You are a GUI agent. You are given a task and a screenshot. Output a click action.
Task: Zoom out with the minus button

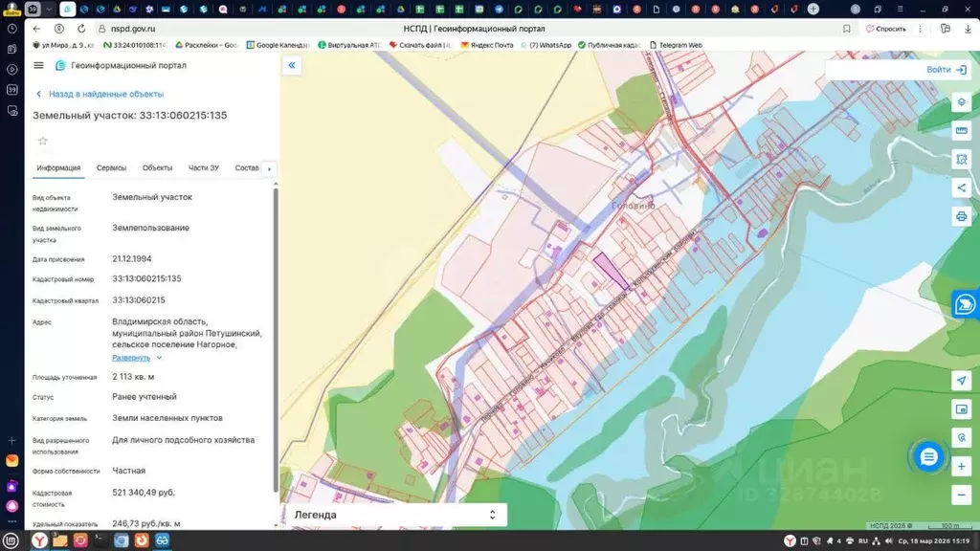click(962, 495)
